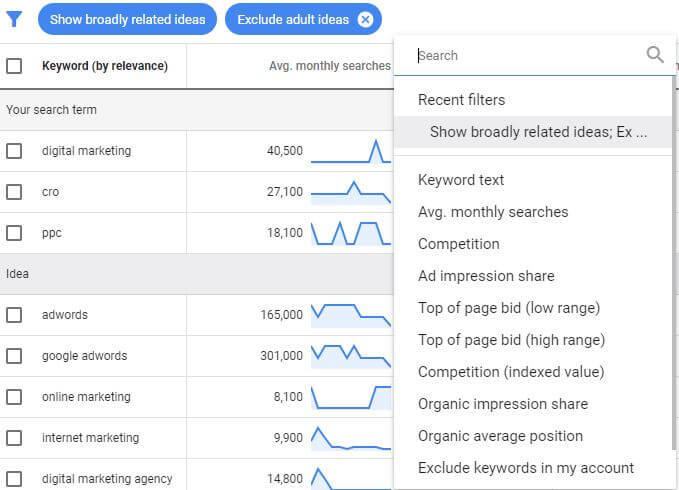679x490 pixels.
Task: Check the internet marketing keyword box
Action: (x=14, y=438)
